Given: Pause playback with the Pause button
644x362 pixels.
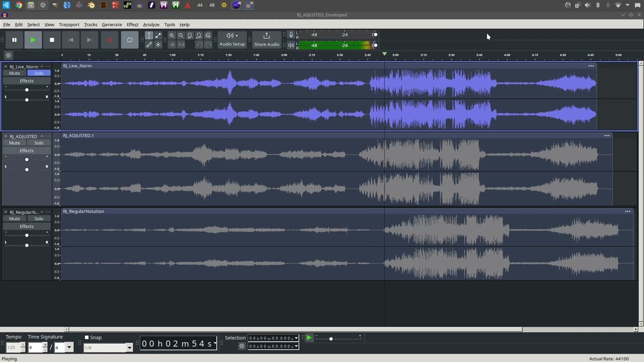Looking at the screenshot, I should point(14,40).
